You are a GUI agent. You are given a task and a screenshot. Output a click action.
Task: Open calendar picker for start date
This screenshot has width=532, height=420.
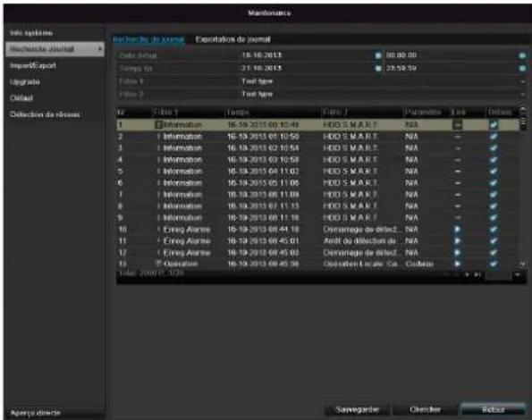pyautogui.click(x=378, y=55)
